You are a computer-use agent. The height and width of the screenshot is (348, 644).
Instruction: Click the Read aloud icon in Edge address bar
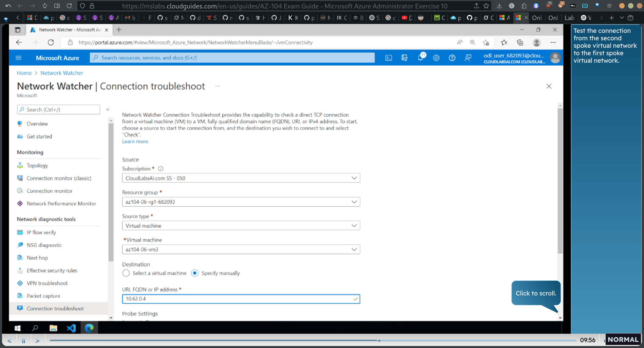point(459,42)
